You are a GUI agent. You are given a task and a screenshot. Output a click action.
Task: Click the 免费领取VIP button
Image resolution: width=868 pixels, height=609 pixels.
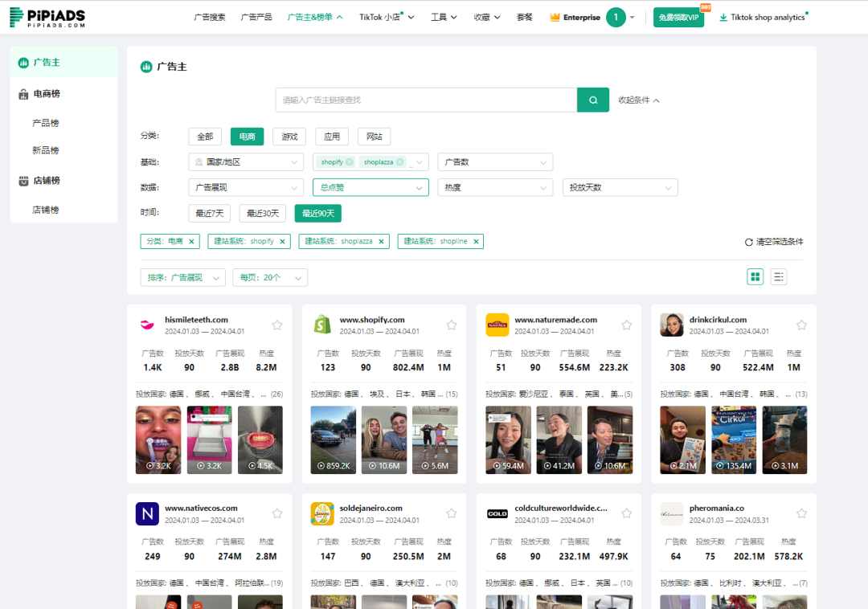pos(678,16)
